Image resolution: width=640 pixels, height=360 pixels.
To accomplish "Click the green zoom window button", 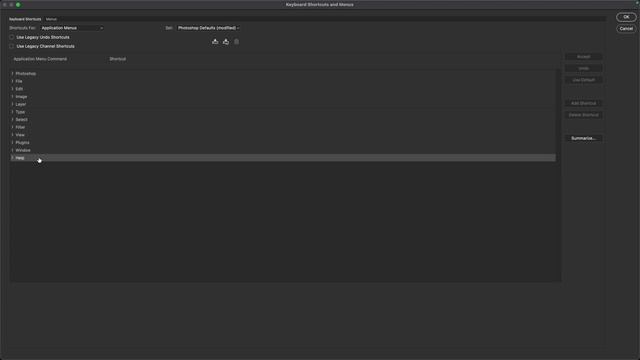I will tap(18, 4).
